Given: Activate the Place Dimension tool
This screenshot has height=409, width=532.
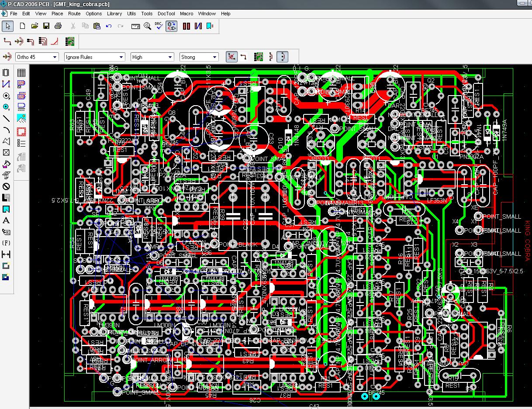Looking at the screenshot, I should tap(6, 254).
